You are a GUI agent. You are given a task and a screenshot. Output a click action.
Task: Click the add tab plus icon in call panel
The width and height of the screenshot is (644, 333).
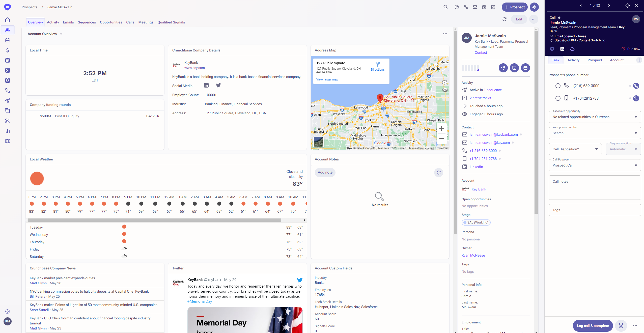(x=639, y=60)
